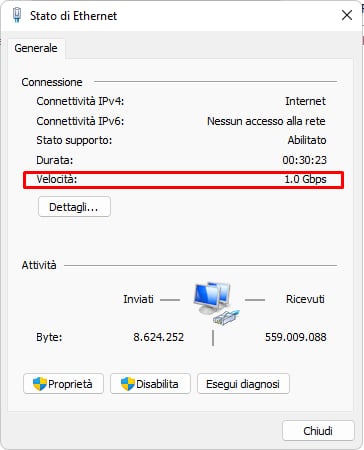The width and height of the screenshot is (364, 450).
Task: Click the Durata time value
Action: click(x=304, y=160)
